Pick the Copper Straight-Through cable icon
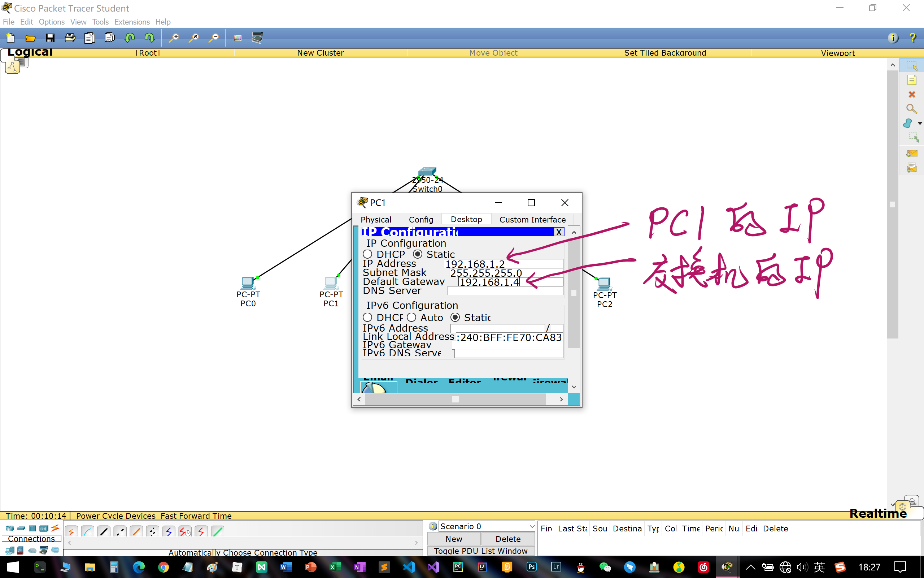Image resolution: width=924 pixels, height=578 pixels. 104,532
